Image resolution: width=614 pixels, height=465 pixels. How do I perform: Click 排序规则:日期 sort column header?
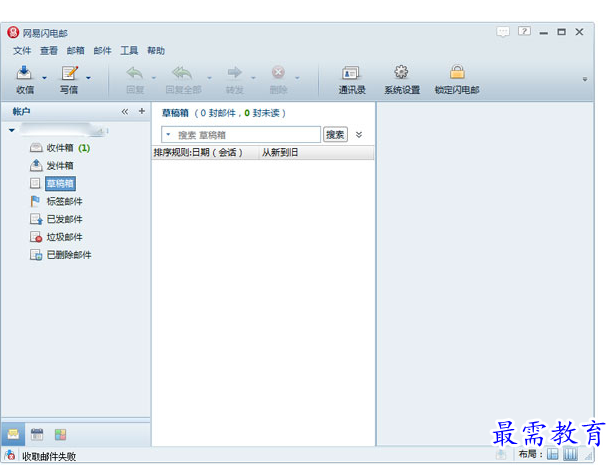point(205,152)
